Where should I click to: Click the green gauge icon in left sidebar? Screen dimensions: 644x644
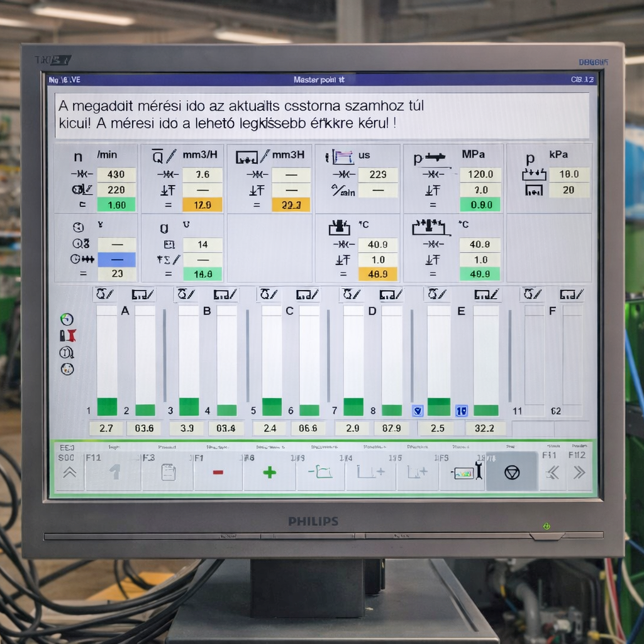coord(67,319)
